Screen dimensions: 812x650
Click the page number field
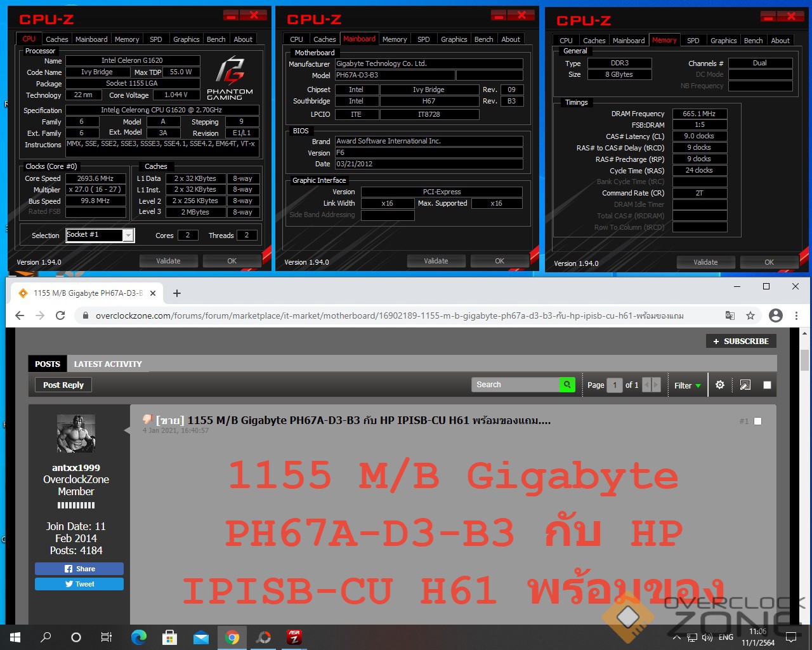click(x=615, y=385)
